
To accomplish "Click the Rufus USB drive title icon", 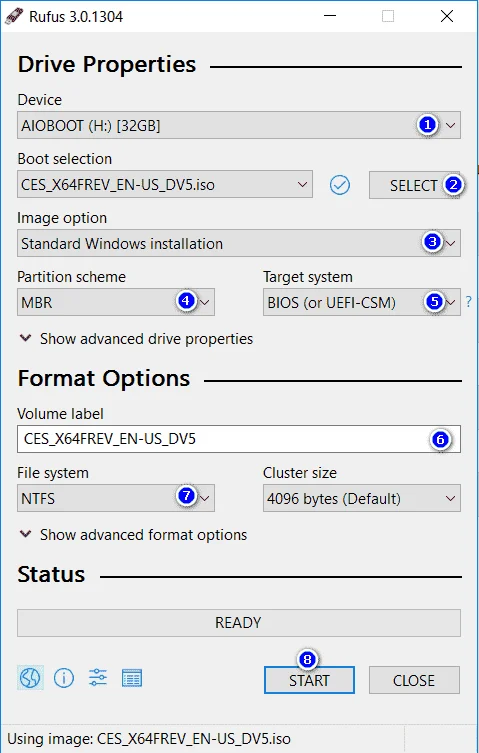I will coord(14,16).
